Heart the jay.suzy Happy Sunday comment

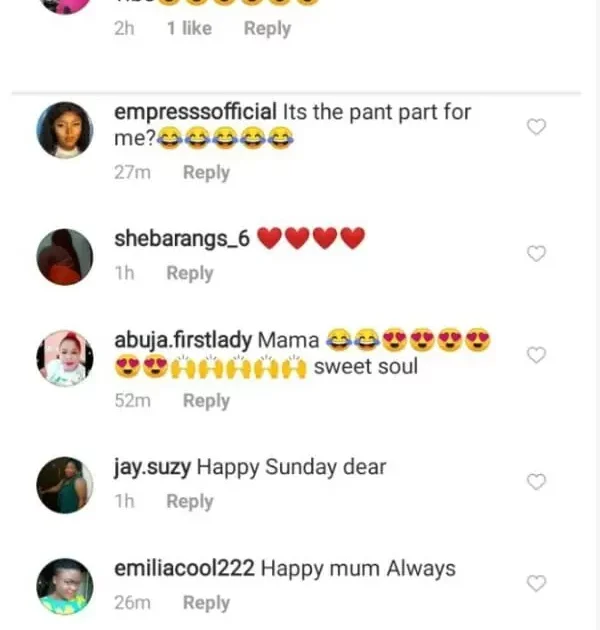(x=536, y=482)
